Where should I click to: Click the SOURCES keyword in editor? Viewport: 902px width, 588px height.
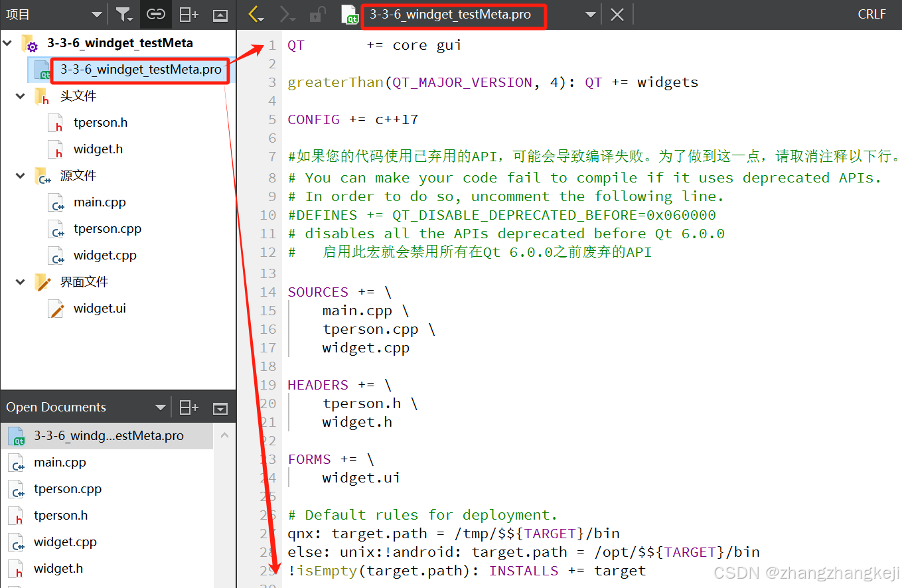click(318, 292)
